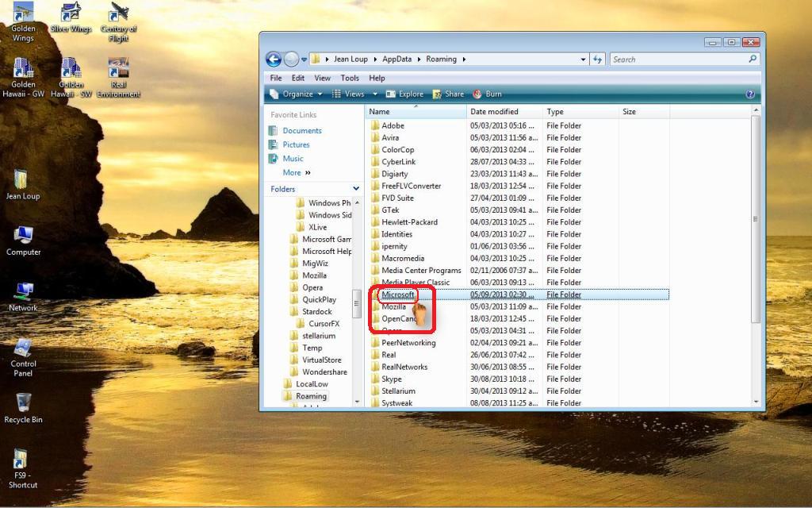Open Network desktop icon

coord(23,297)
